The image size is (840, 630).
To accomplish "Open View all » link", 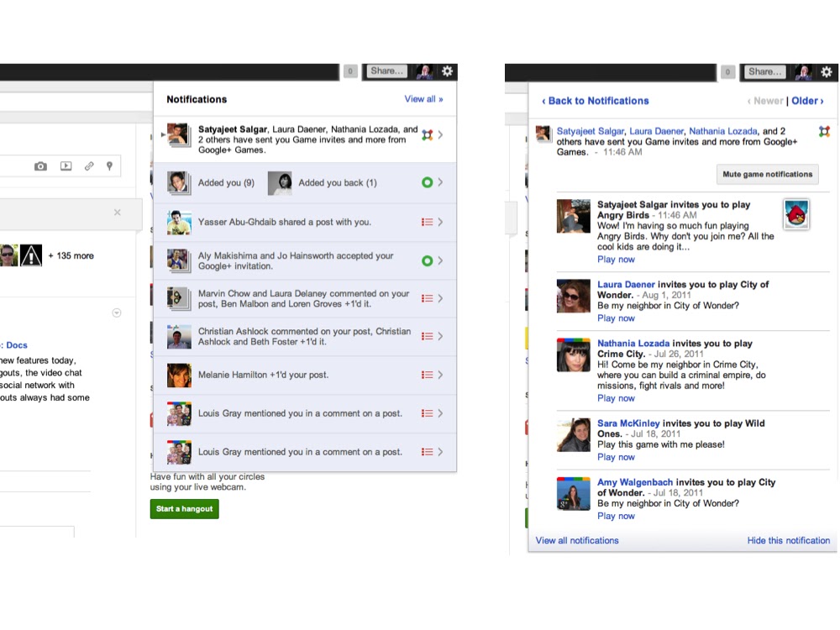I will pyautogui.click(x=423, y=99).
